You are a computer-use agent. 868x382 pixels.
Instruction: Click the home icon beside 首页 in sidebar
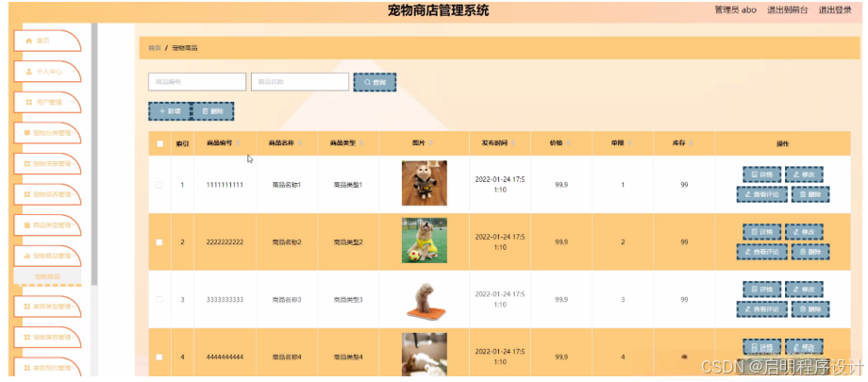tap(29, 41)
